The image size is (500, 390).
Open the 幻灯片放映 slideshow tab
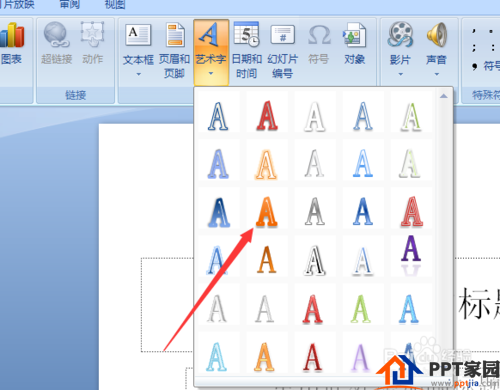(17, 4)
